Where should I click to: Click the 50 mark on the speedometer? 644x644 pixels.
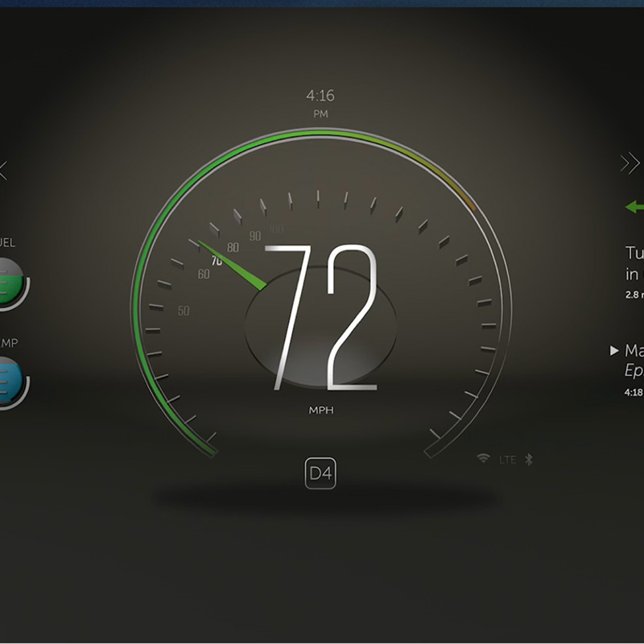click(x=184, y=311)
